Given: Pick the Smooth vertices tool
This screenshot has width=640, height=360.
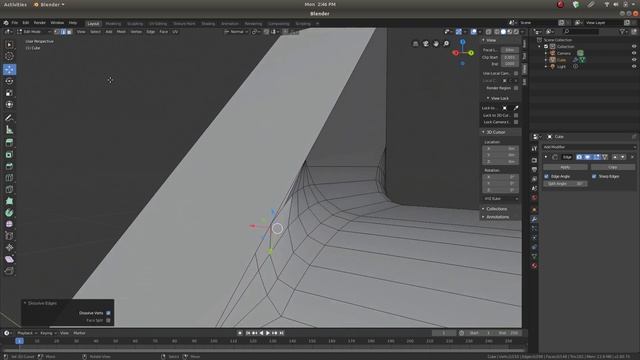Looking at the screenshot, I should tap(9, 224).
